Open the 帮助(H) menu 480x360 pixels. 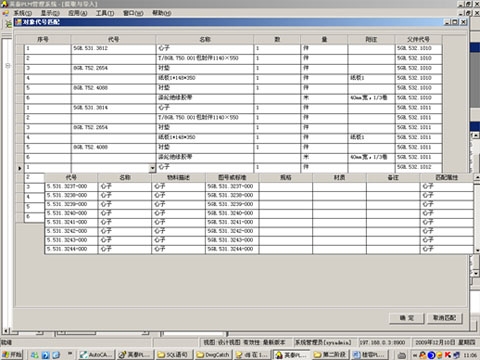click(x=162, y=13)
